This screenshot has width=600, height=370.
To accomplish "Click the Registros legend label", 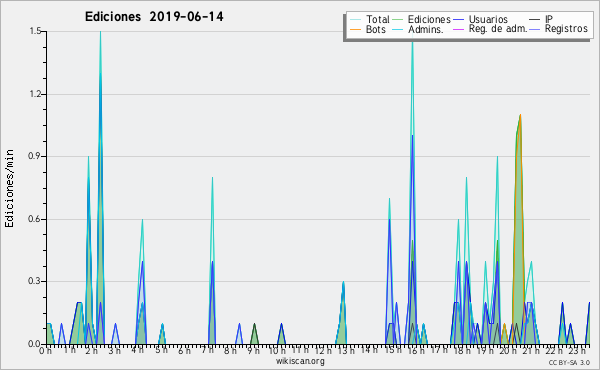I will [566, 29].
